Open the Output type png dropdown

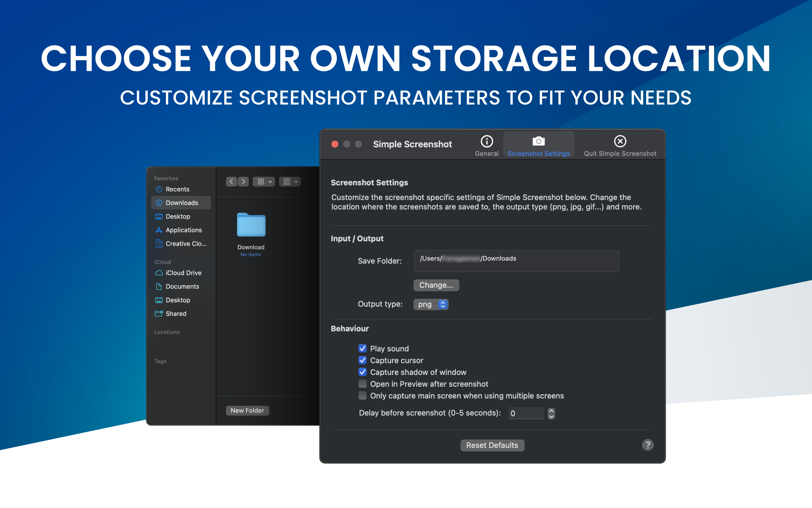coord(431,304)
